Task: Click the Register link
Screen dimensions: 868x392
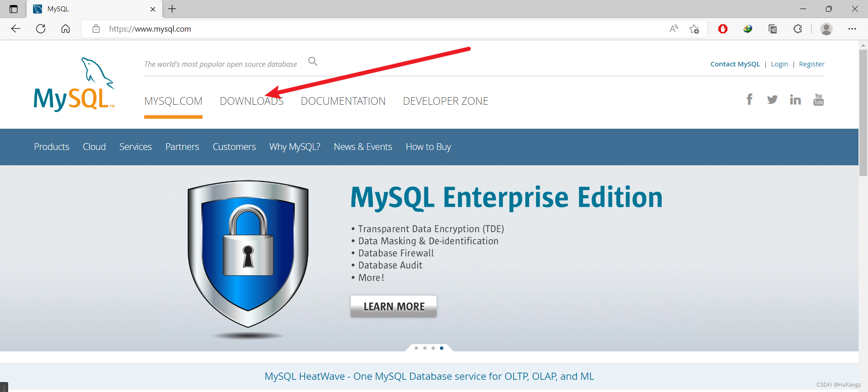Action: 811,64
